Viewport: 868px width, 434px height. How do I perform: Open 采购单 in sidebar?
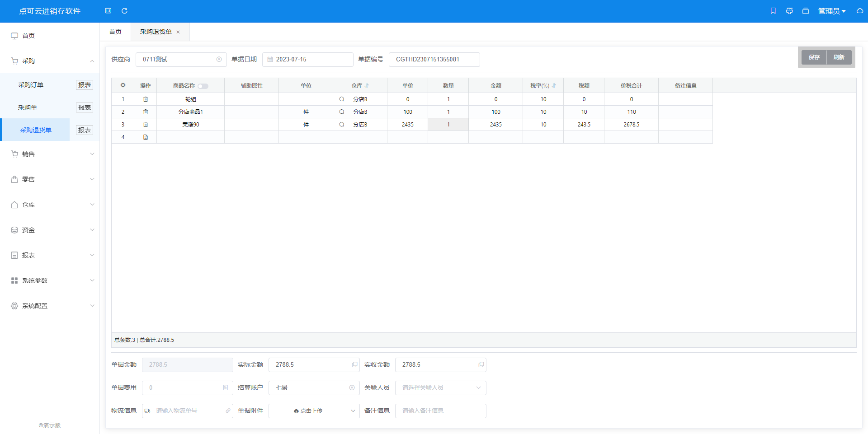[28, 107]
